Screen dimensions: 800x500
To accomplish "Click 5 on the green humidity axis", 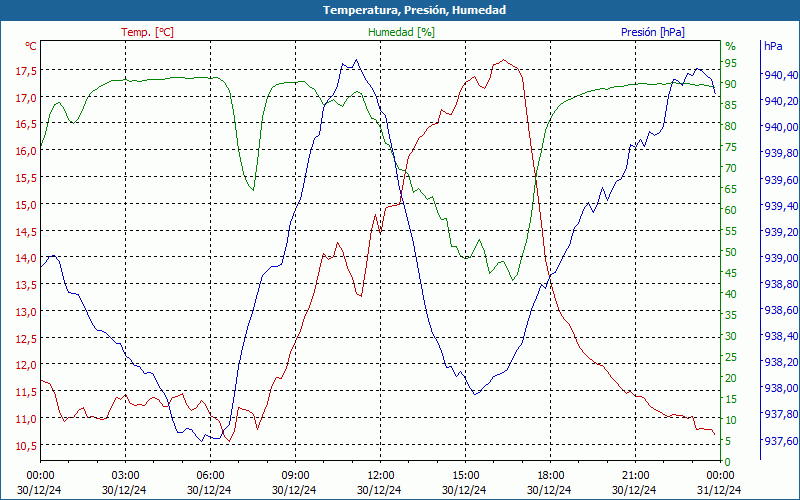I will point(728,441).
